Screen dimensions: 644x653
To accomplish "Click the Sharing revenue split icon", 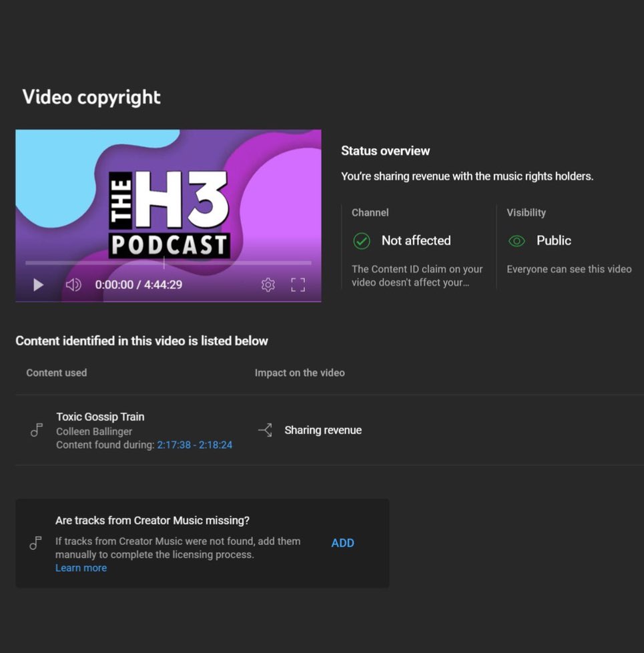I will pyautogui.click(x=265, y=430).
